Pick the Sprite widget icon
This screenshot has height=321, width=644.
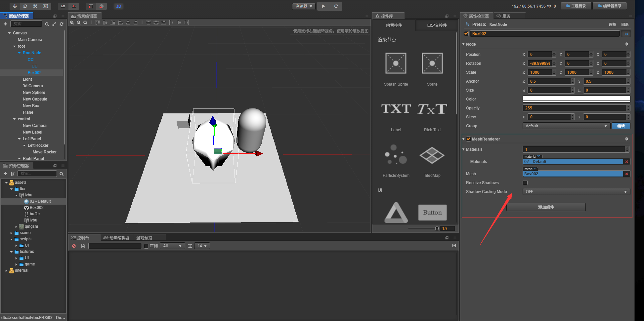[432, 63]
